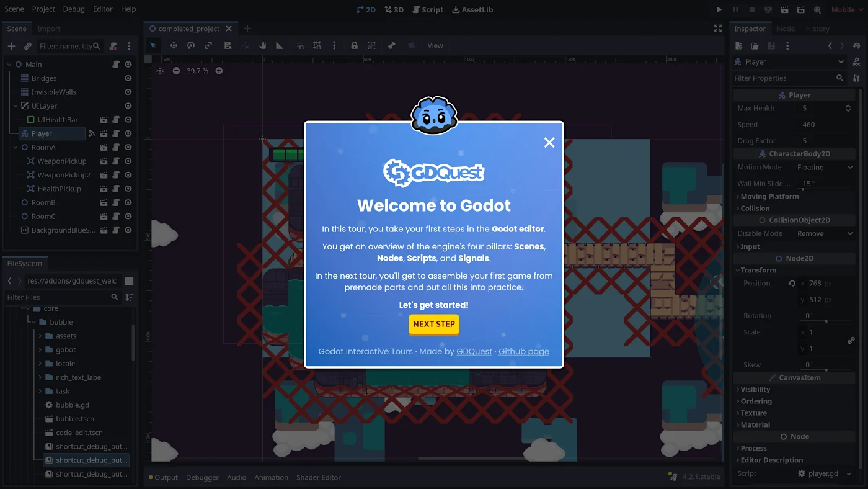Click the zoom out minus button
The height and width of the screenshot is (489, 868).
point(176,71)
